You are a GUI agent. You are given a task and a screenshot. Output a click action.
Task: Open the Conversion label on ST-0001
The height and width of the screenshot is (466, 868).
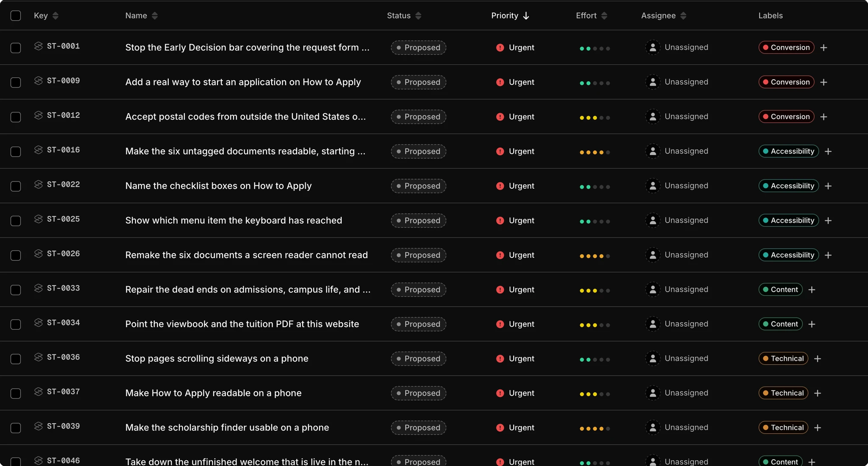point(786,47)
